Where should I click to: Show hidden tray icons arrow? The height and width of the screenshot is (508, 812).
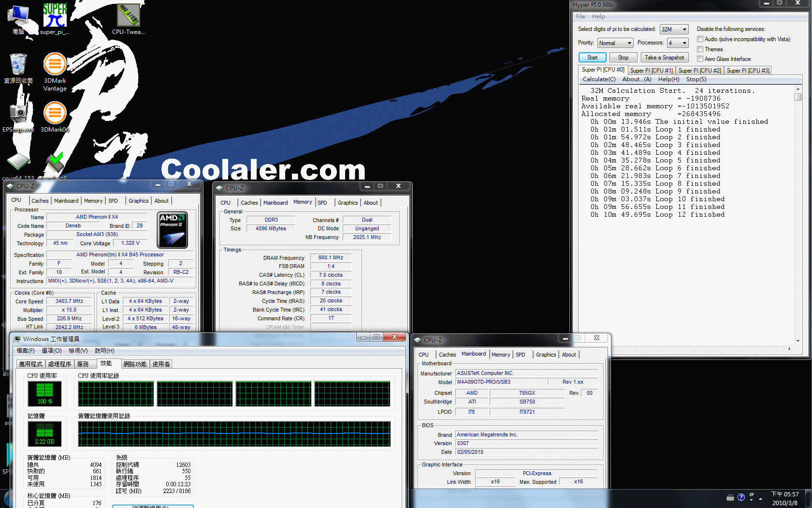coord(760,498)
